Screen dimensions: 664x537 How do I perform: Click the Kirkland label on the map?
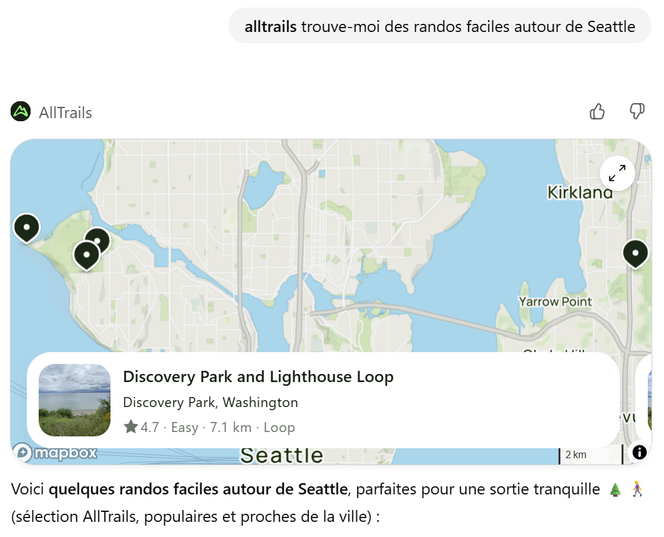[x=579, y=192]
